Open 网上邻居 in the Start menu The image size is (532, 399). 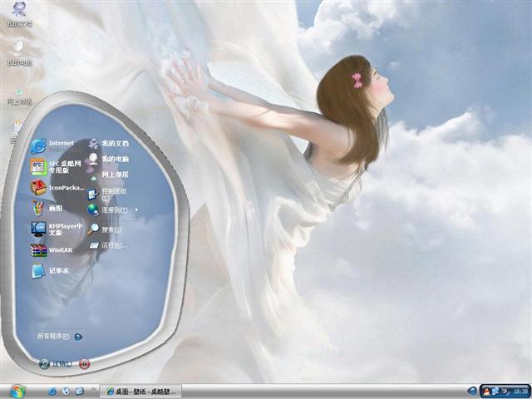point(109,175)
